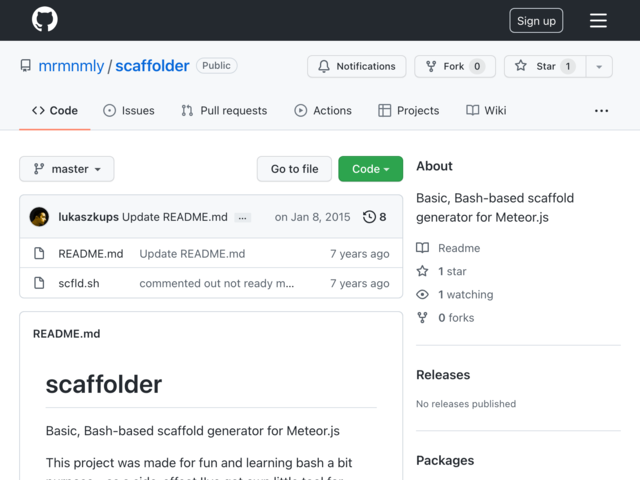This screenshot has width=640, height=480.
Task: Switch to the Issues tab
Action: coord(129,111)
